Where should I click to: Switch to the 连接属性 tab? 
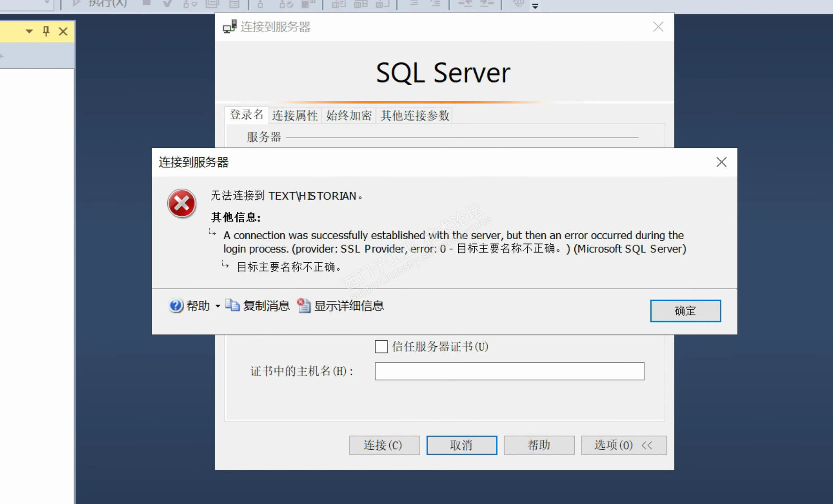(x=295, y=115)
